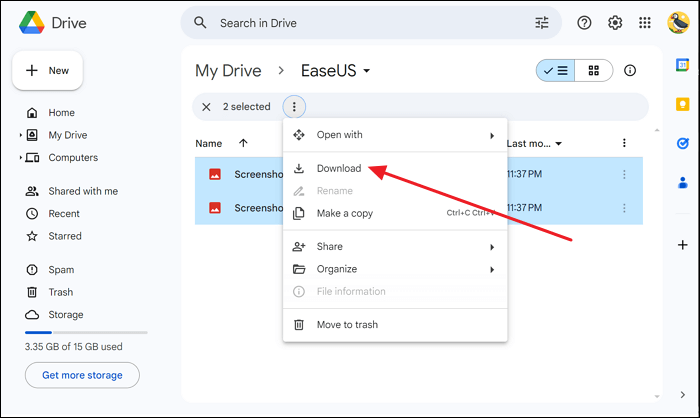Open the Settings gear icon

click(615, 22)
